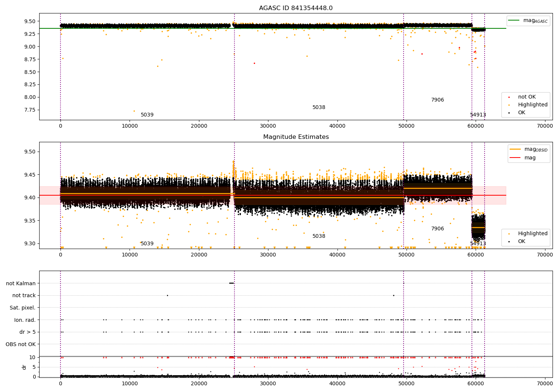Click the 'not track' row label
The width and height of the screenshot is (560, 392).
coord(24,296)
